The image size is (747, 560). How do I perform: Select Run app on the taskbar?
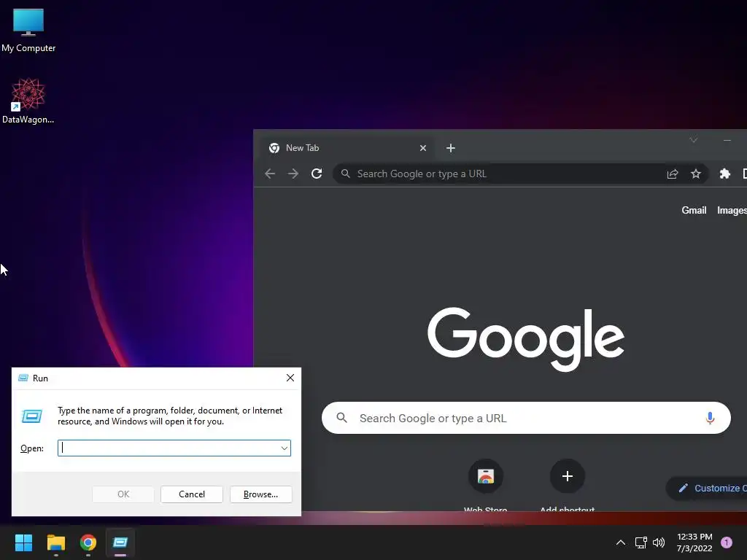pos(120,542)
